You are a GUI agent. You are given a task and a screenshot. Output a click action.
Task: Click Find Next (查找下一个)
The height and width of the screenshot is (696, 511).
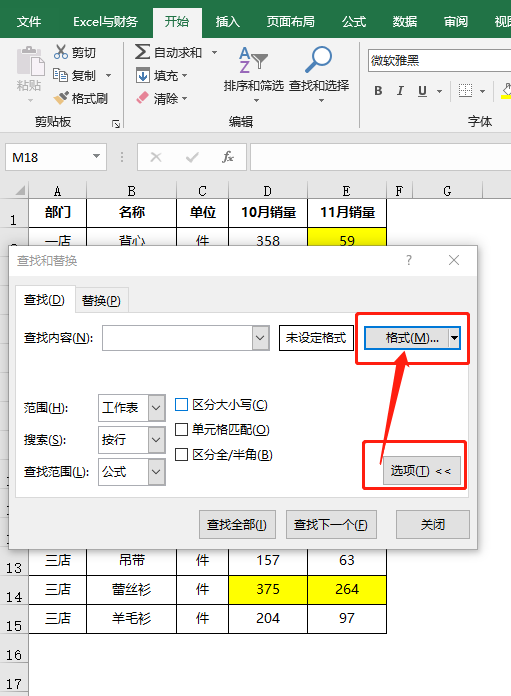(x=331, y=525)
